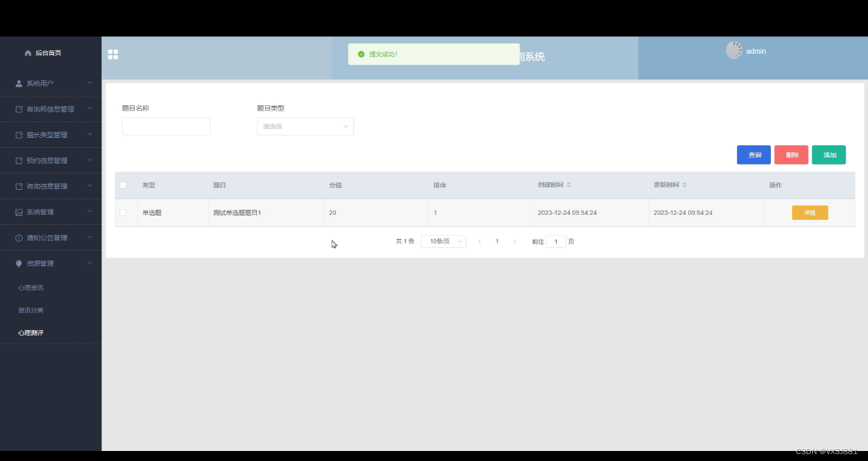The width and height of the screenshot is (868, 461).
Task: Click the 分值 value 20
Action: coord(333,213)
